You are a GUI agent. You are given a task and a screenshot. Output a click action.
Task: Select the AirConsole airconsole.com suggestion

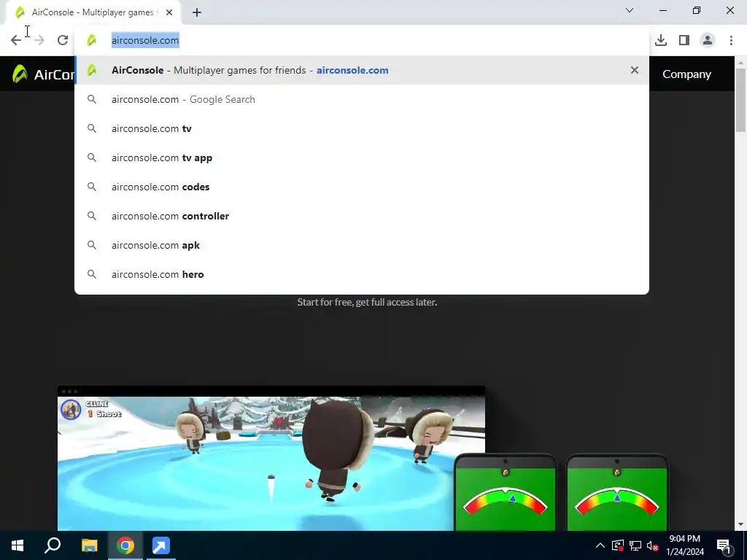[362, 70]
